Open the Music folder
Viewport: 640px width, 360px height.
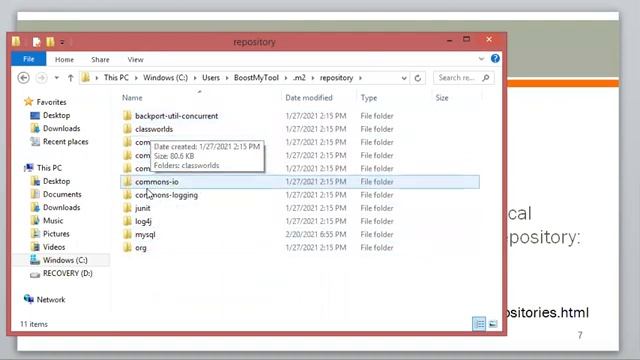coord(53,221)
